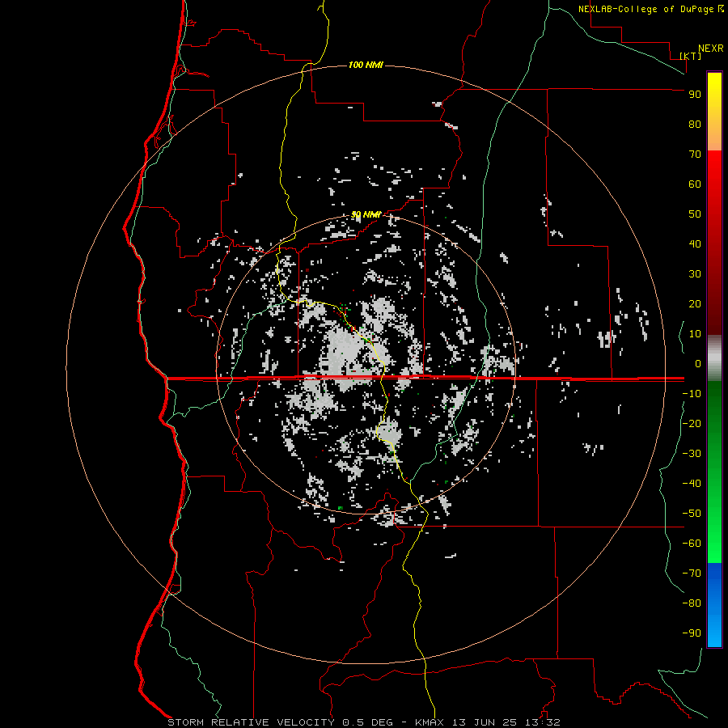The width and height of the screenshot is (728, 728).
Task: Pick the yellow segment atop the color bar
Action: pyautogui.click(x=714, y=112)
